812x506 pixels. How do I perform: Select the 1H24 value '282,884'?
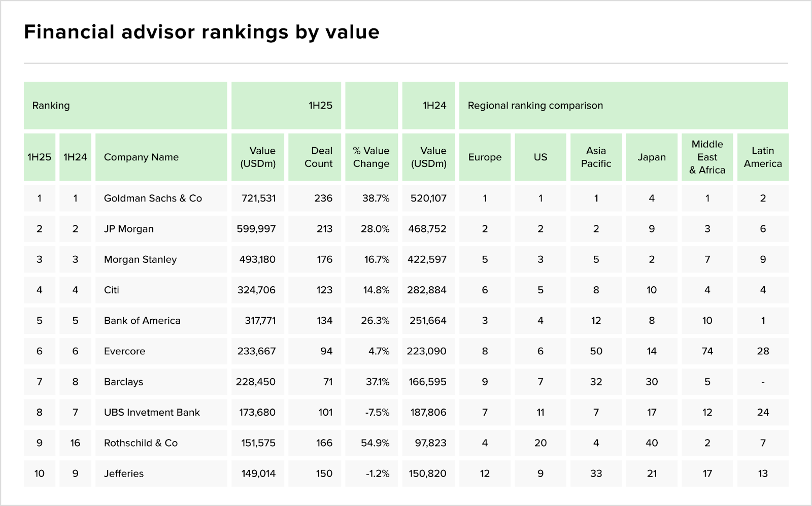pos(429,290)
